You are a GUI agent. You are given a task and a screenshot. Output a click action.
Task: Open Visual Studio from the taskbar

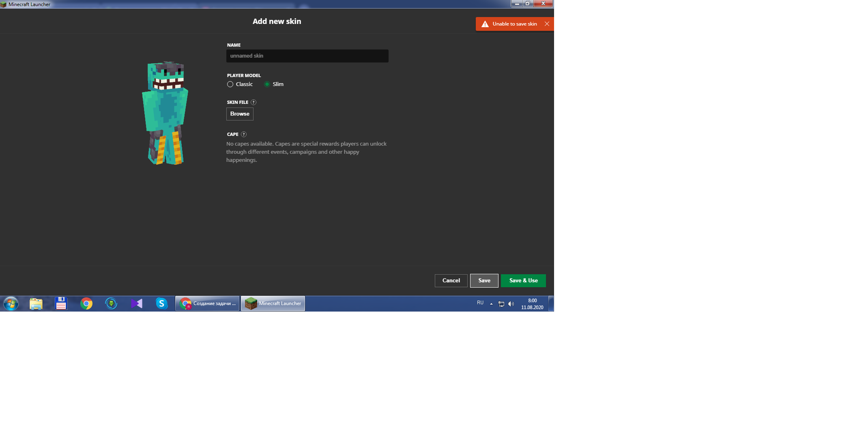tap(137, 303)
